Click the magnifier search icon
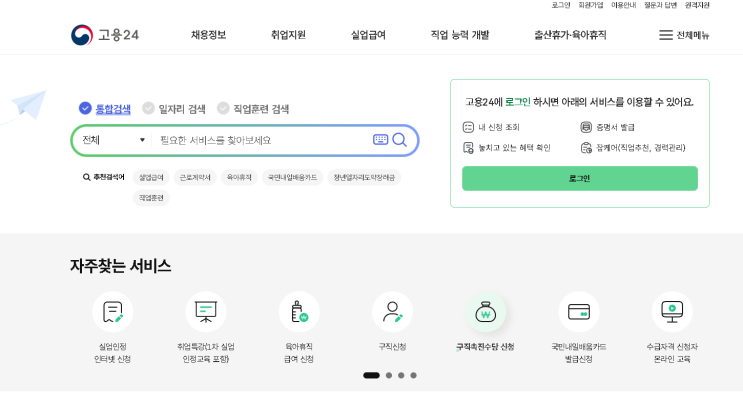This screenshot has height=400, width=743. tap(399, 140)
